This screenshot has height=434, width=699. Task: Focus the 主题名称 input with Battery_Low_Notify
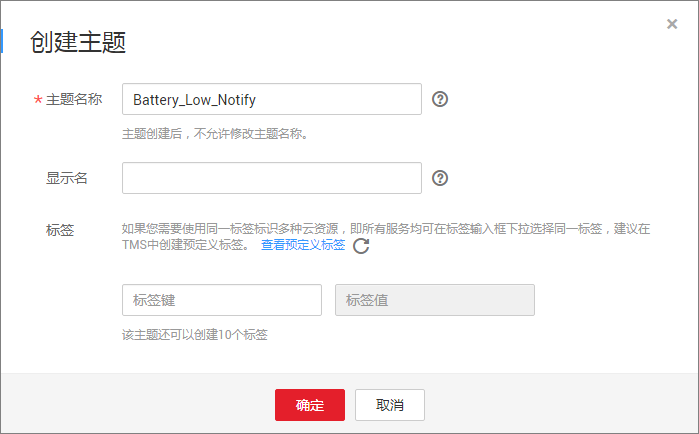pos(272,99)
